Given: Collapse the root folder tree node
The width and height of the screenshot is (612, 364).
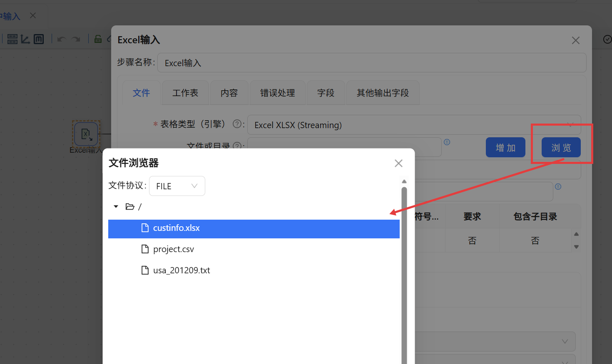Looking at the screenshot, I should 116,206.
